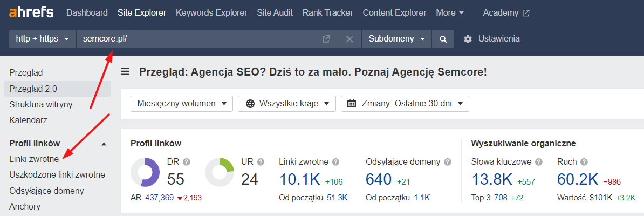Image resolution: width=644 pixels, height=216 pixels.
Task: Open Uszkodzone linki zwrotne
Action: [x=57, y=175]
